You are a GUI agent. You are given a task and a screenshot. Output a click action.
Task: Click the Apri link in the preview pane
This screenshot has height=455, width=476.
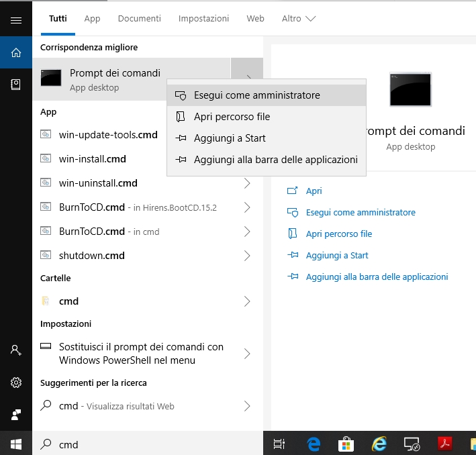pos(314,191)
